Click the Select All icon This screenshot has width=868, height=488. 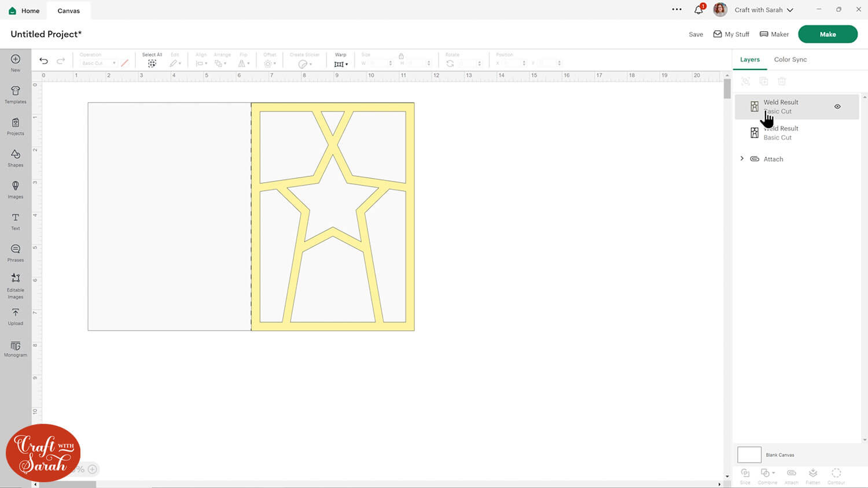coord(152,64)
